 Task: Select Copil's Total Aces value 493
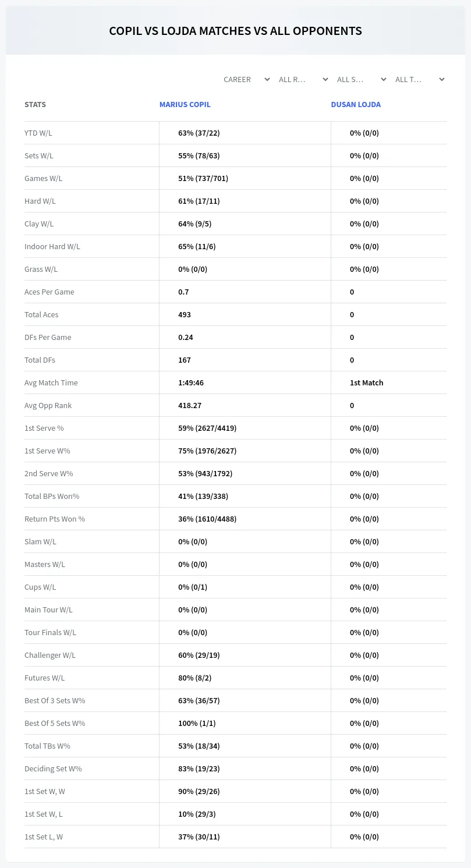pos(185,314)
